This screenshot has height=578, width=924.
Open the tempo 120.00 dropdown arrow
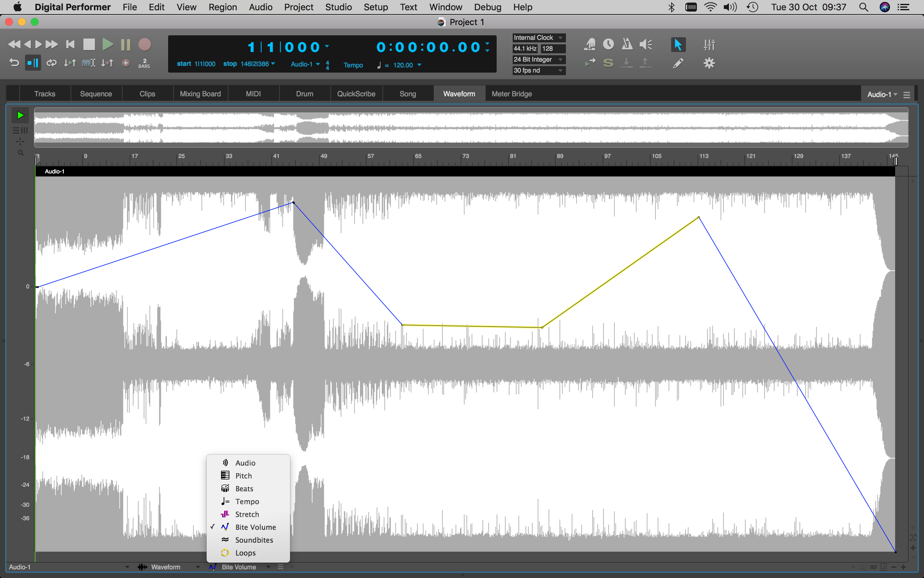[419, 65]
